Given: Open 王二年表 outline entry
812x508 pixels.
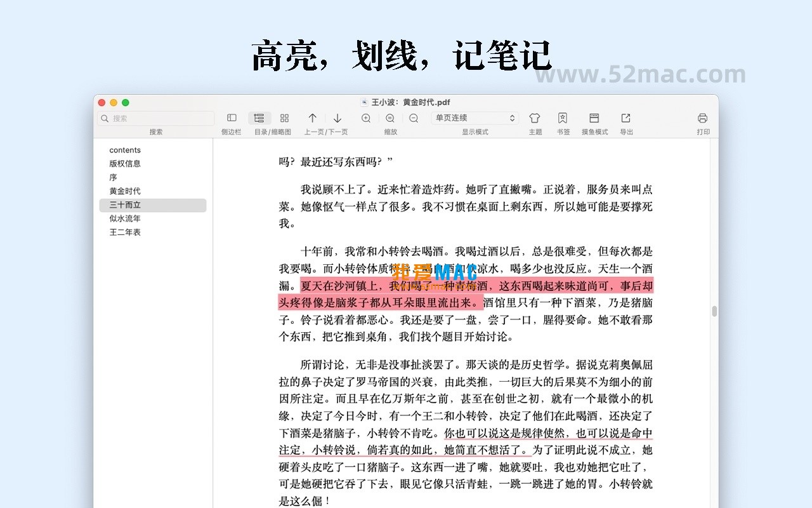Looking at the screenshot, I should tap(125, 232).
